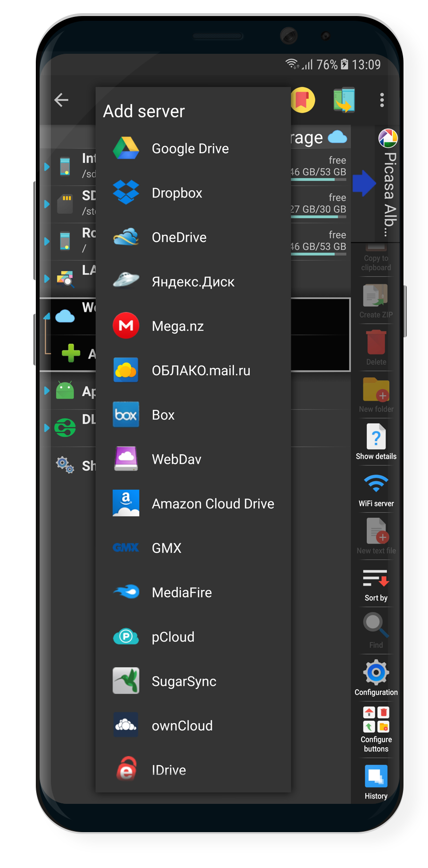This screenshot has height=868, width=428.
Task: Open the Sort by options
Action: pos(376,584)
